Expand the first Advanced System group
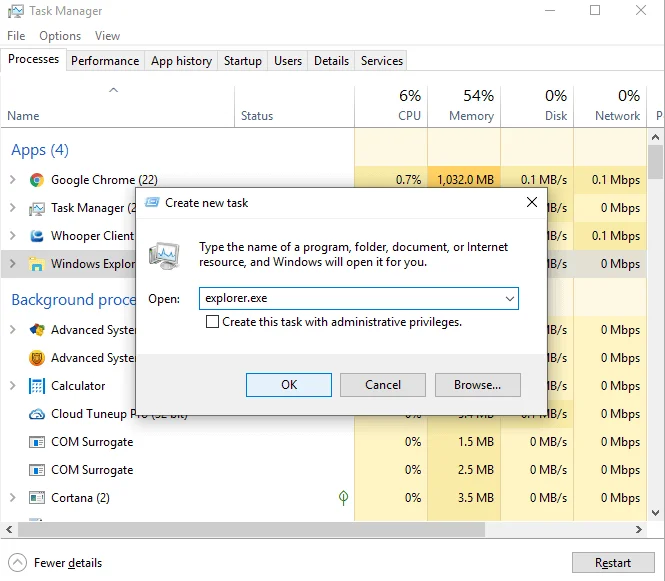The width and height of the screenshot is (665, 581). coord(13,330)
